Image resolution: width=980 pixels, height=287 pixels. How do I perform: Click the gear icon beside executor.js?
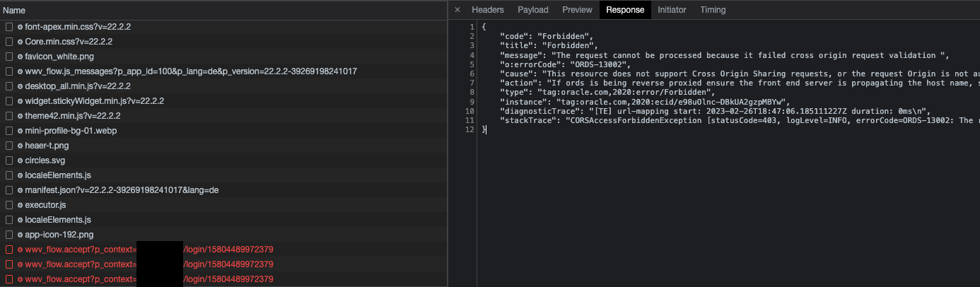coord(20,205)
